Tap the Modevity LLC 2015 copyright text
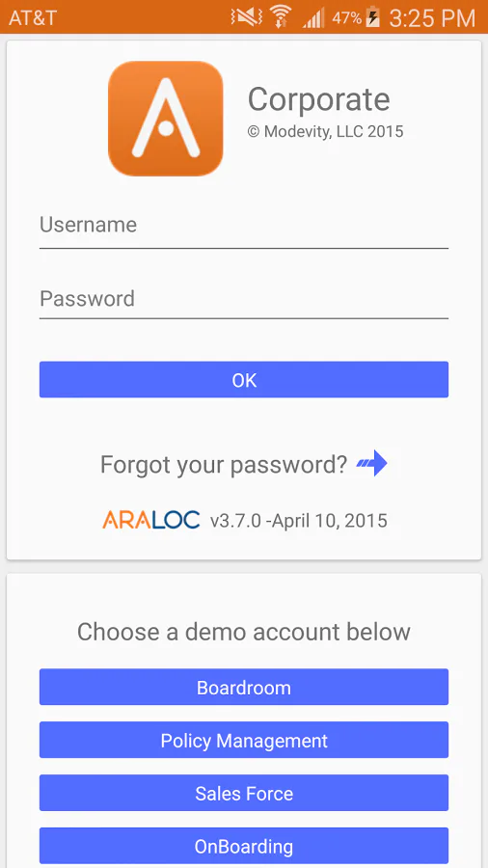 [x=325, y=132]
